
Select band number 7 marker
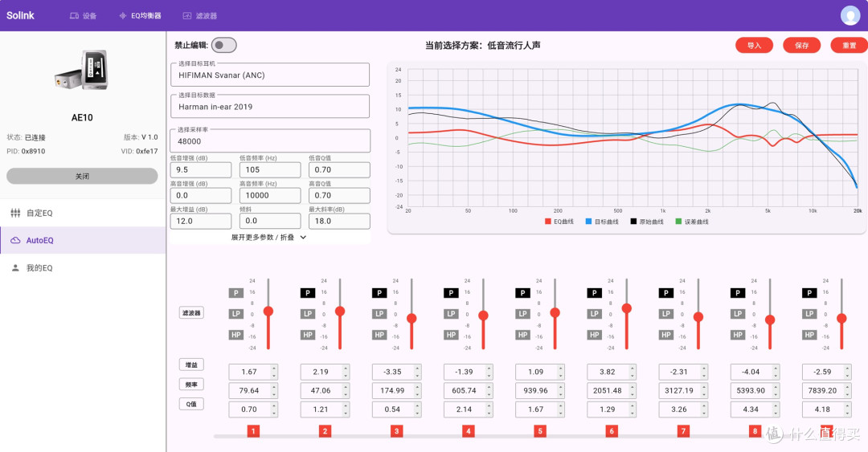point(683,431)
